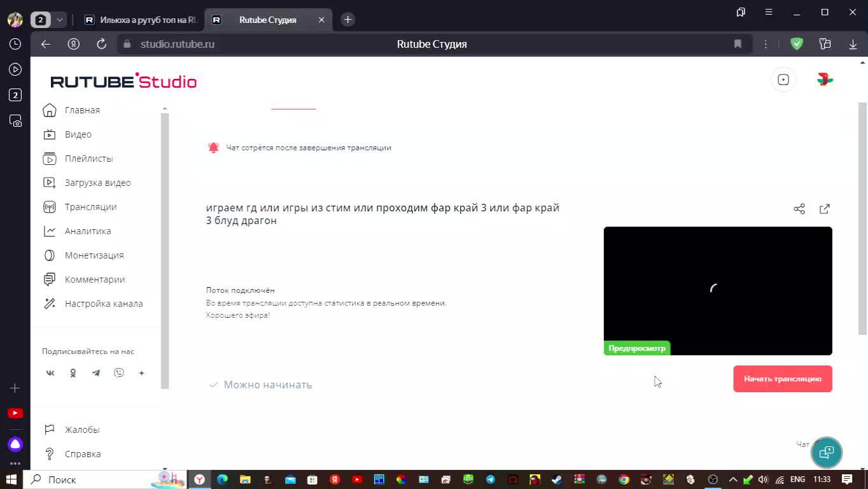The image size is (868, 489).
Task: Open the Windows notification center
Action: pos(847,479)
